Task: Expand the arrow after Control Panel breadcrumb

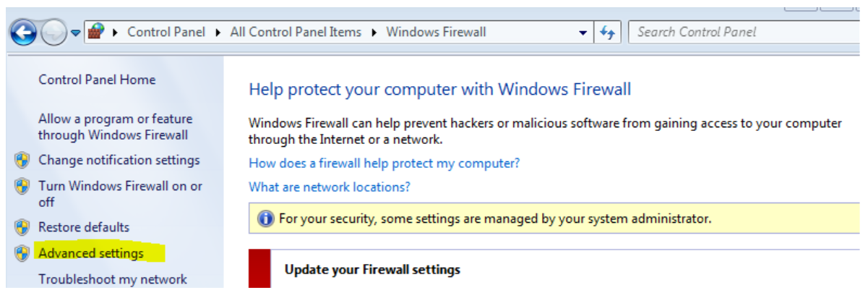Action: click(218, 32)
